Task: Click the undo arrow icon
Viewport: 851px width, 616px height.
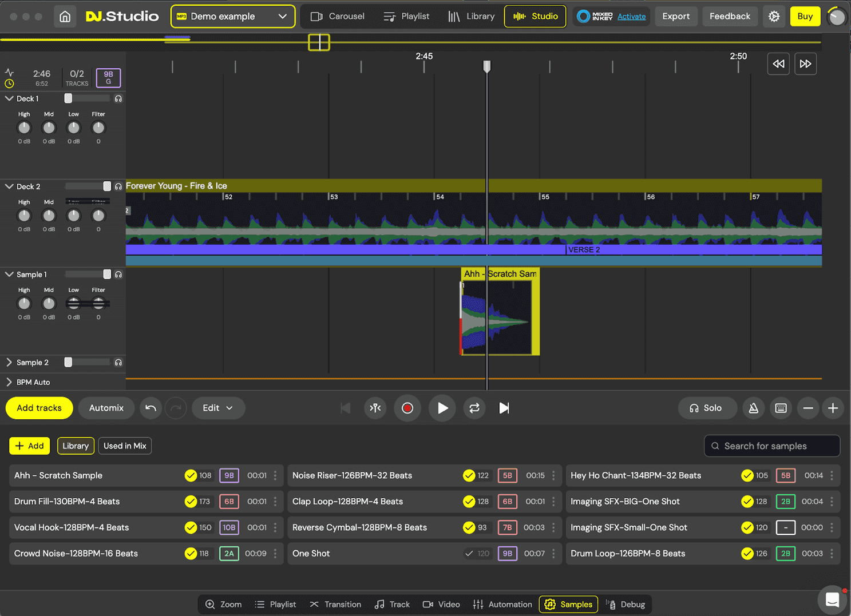Action: point(151,408)
